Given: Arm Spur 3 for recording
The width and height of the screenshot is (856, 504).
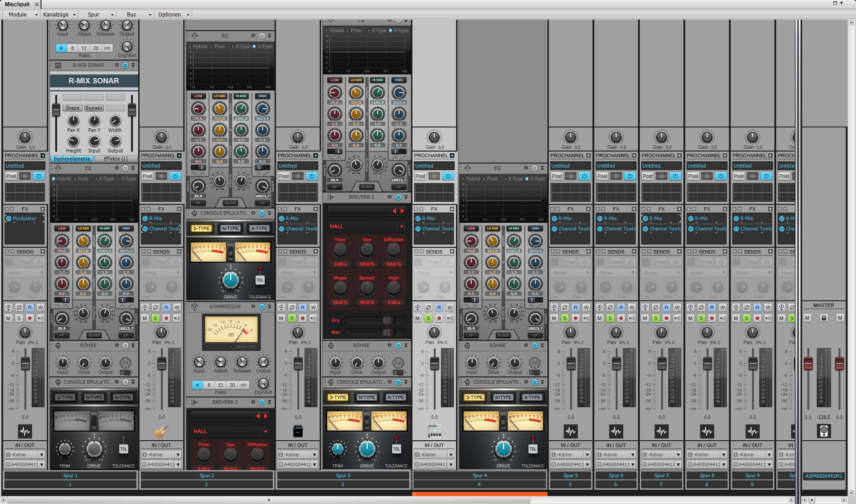Looking at the screenshot, I should click(x=303, y=318).
